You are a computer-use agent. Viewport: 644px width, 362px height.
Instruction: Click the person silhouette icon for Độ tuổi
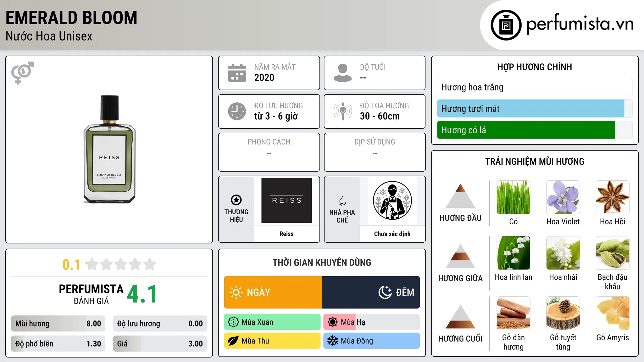point(343,73)
